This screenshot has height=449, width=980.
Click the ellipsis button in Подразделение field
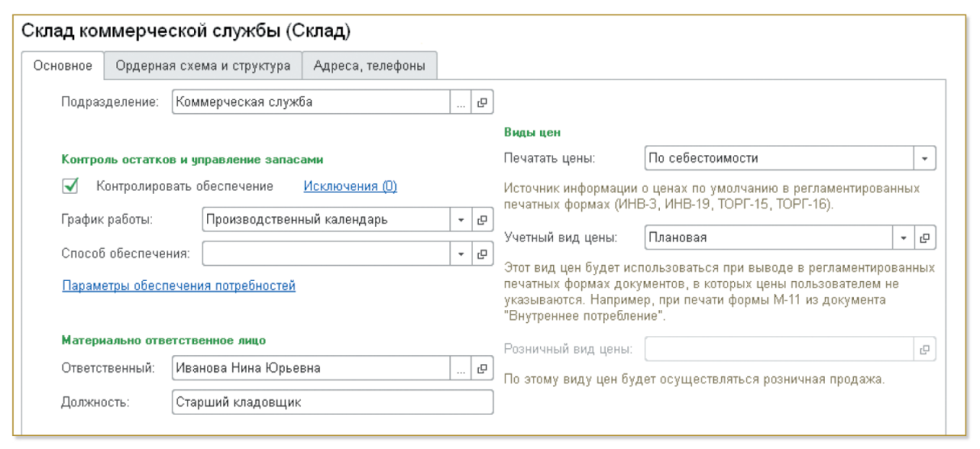(x=462, y=103)
